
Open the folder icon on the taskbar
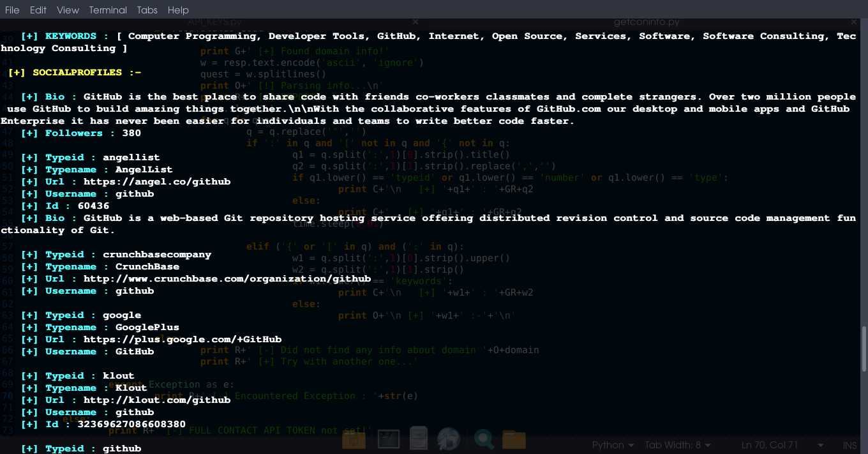514,440
